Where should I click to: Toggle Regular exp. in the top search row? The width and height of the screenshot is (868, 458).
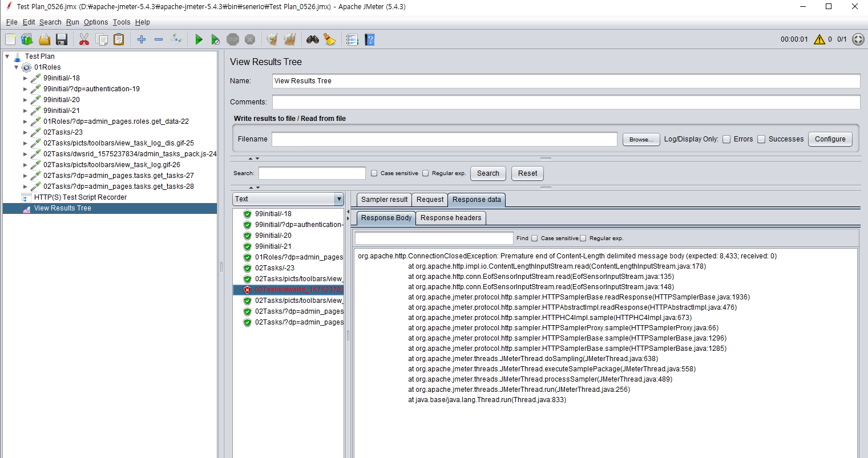(425, 173)
